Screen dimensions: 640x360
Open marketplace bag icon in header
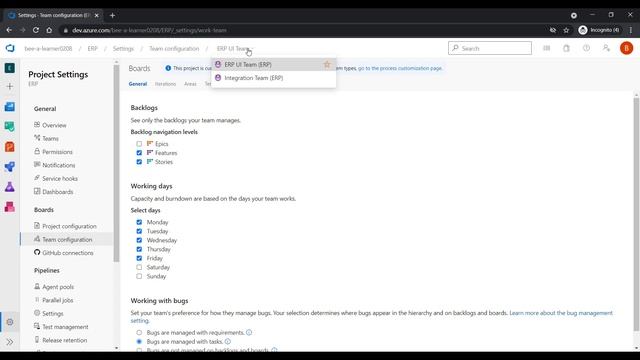coord(567,48)
